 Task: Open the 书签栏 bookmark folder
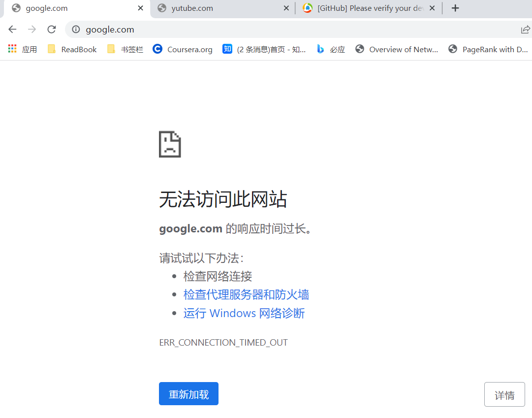pyautogui.click(x=125, y=49)
